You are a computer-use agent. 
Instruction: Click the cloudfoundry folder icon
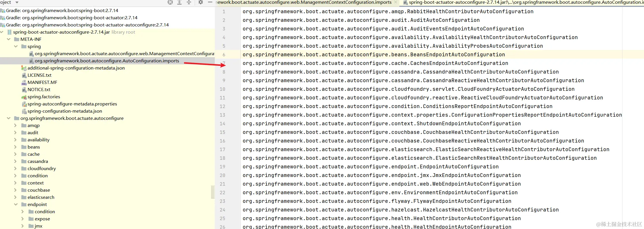point(24,169)
